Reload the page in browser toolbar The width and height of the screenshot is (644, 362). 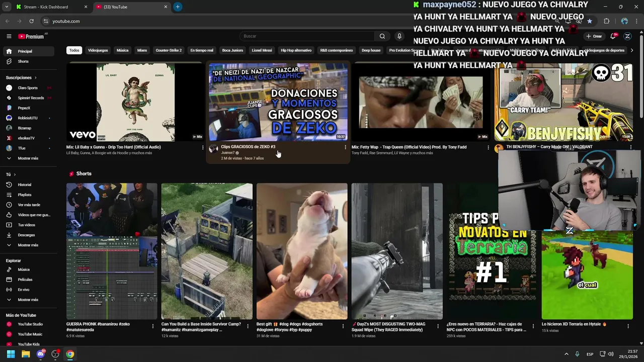[x=31, y=21]
